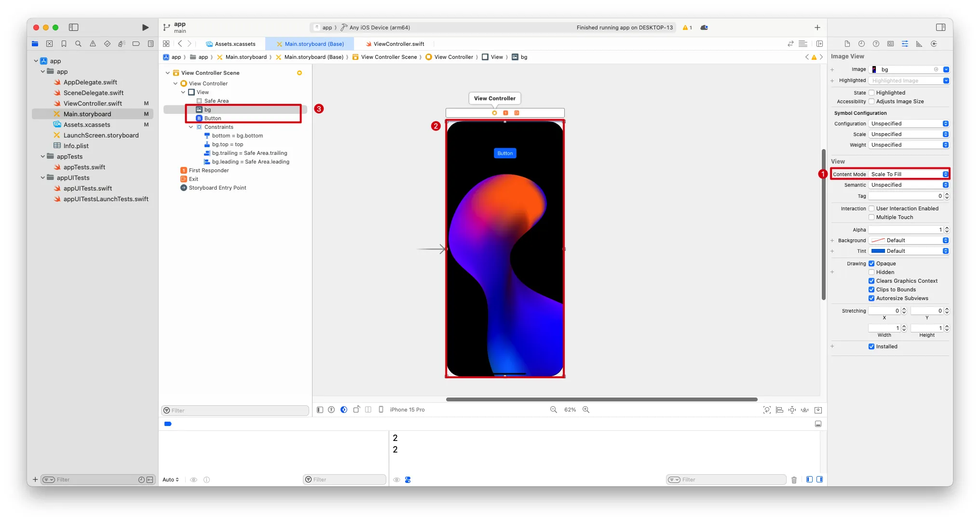Viewport: 980px width, 522px height.
Task: Toggle the Hidden checkbox
Action: [871, 272]
